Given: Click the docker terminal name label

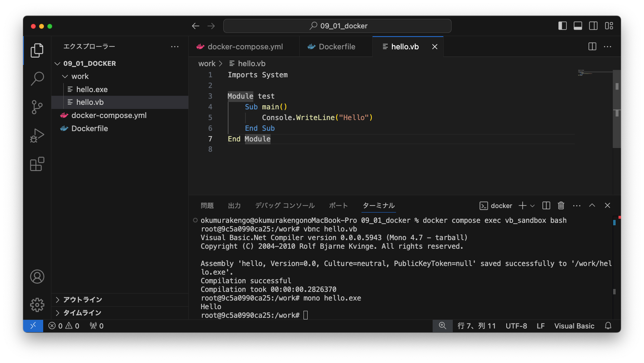Looking at the screenshot, I should (496, 206).
